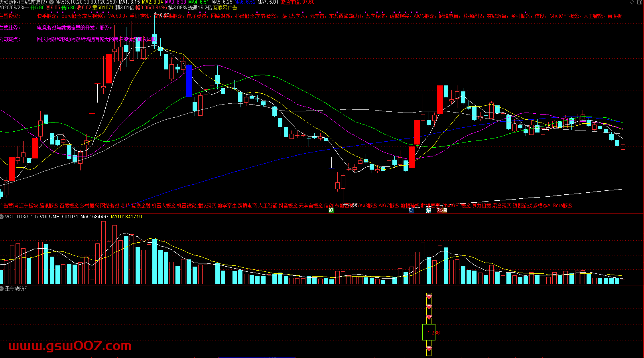Viewport: 644px width, 358px height.
Task: Click the 网络游戏 theme in the top row
Action: click(221, 16)
